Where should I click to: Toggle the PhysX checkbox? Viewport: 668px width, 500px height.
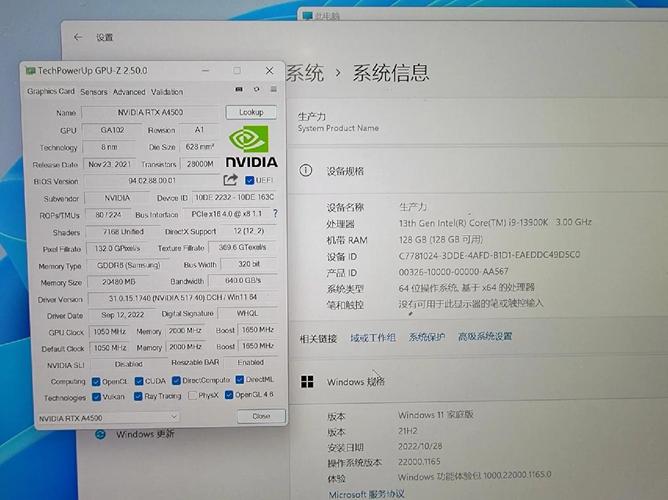tap(193, 396)
